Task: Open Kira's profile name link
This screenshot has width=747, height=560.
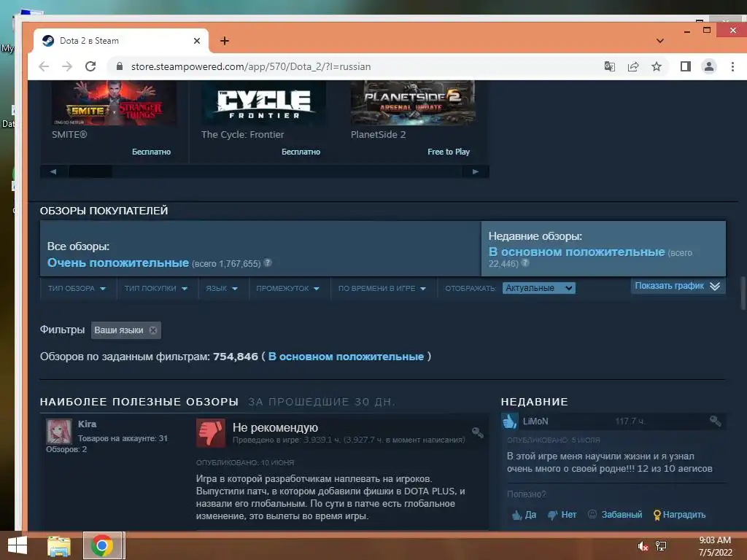Action: pos(88,424)
